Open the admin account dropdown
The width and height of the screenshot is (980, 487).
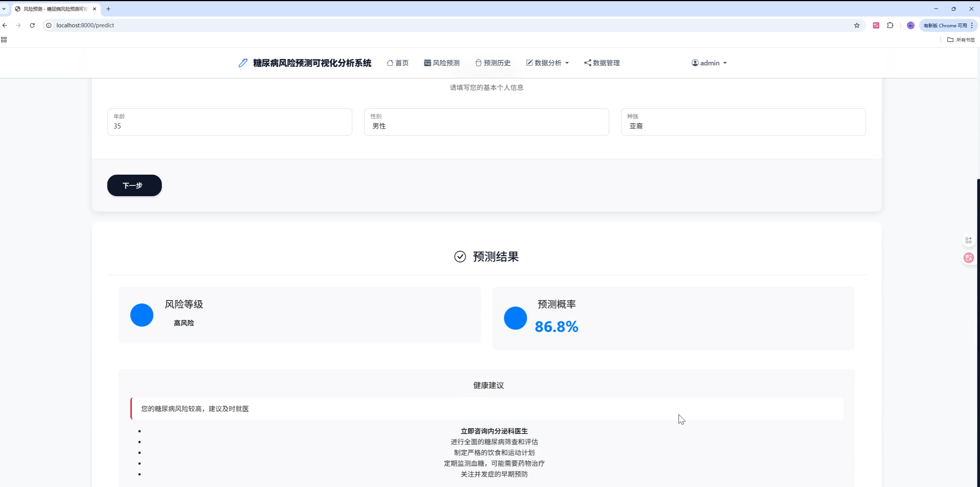709,63
